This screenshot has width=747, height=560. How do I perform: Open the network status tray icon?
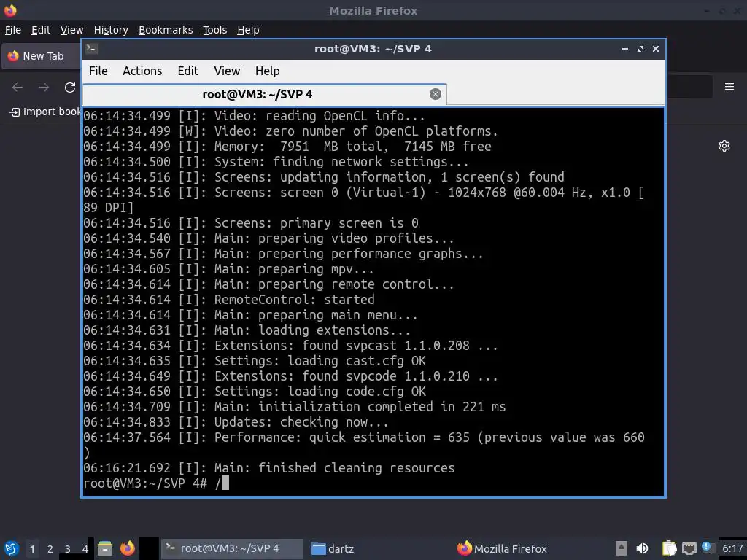coord(689,548)
